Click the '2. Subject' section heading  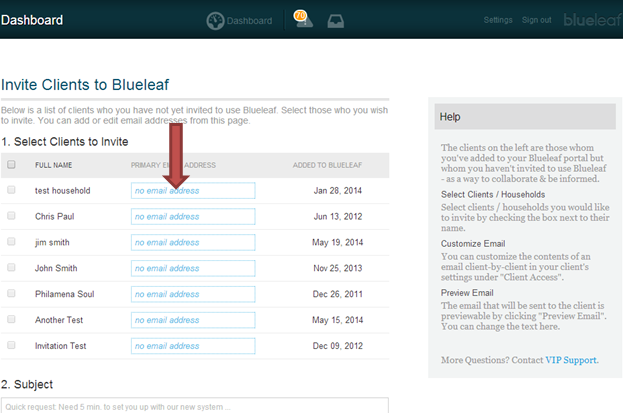point(27,384)
